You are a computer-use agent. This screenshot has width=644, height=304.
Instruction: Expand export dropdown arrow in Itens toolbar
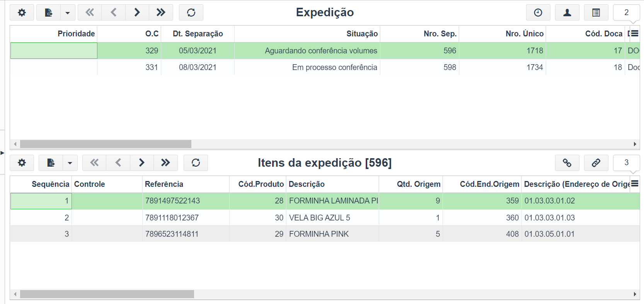pos(70,163)
